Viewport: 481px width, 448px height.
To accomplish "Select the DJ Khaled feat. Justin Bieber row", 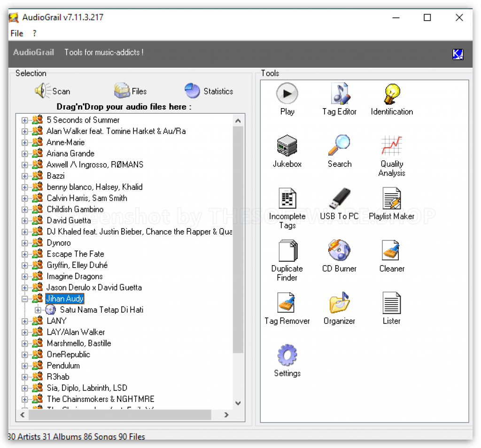I will pyautogui.click(x=139, y=232).
